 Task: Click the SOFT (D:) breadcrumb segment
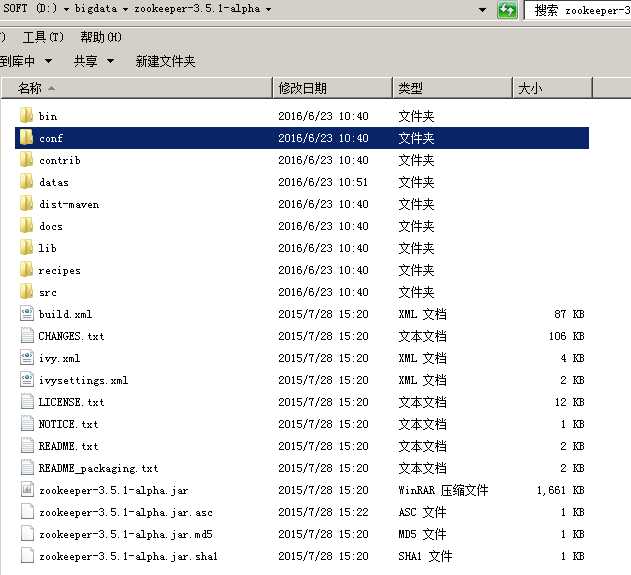click(30, 8)
